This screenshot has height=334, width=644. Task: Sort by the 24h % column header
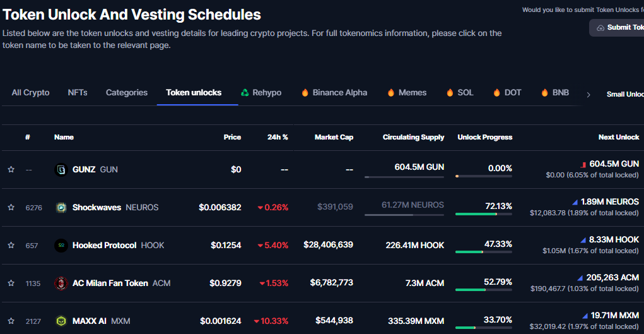(x=278, y=138)
